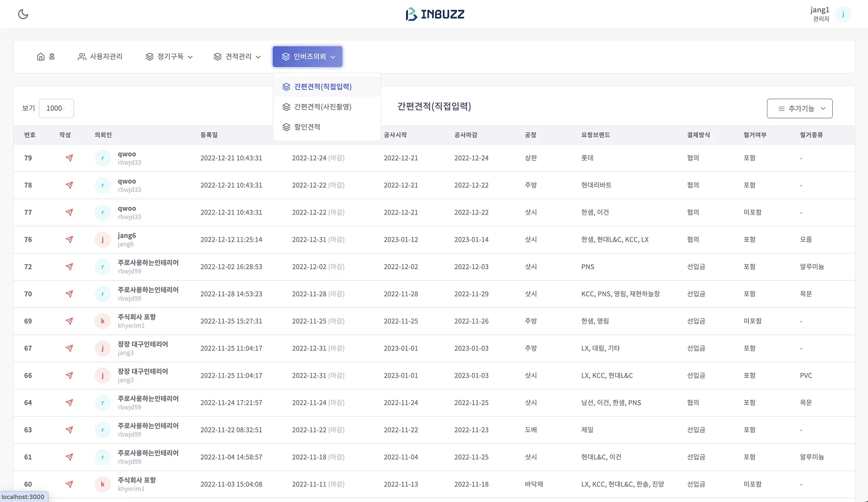
Task: Click the 결제방식 column header
Action: (x=699, y=135)
